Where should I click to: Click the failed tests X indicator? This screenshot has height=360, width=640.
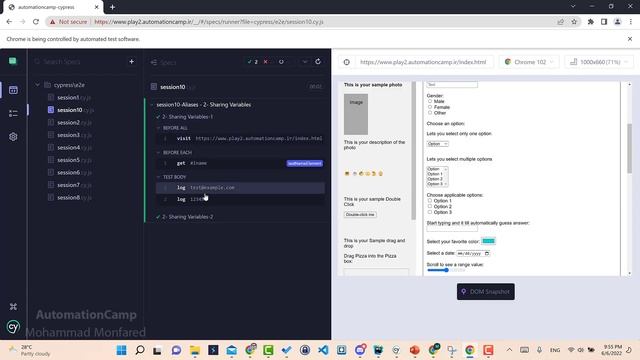pos(266,62)
